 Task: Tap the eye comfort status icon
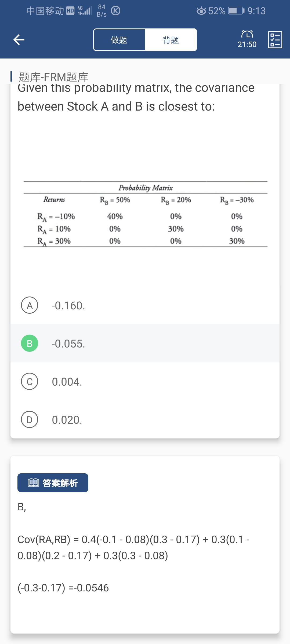(201, 11)
